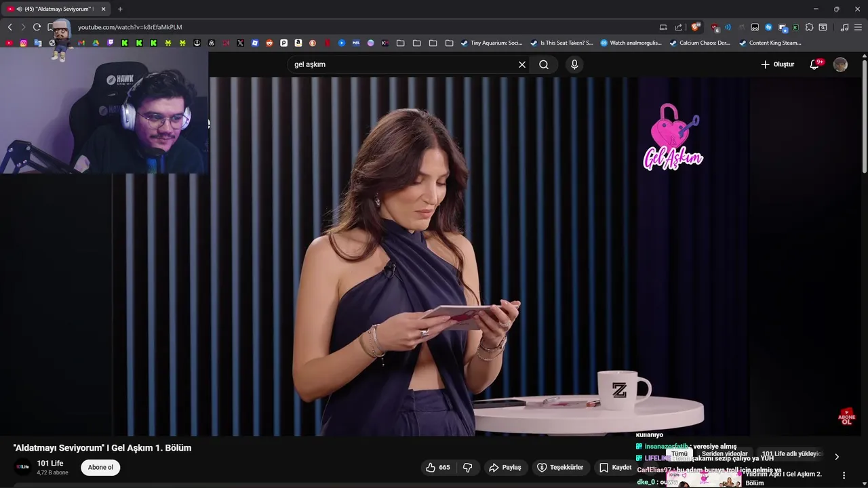Open the "Is This Seat Taken? S..." bookmark
Image resolution: width=868 pixels, height=488 pixels.
(x=561, y=43)
